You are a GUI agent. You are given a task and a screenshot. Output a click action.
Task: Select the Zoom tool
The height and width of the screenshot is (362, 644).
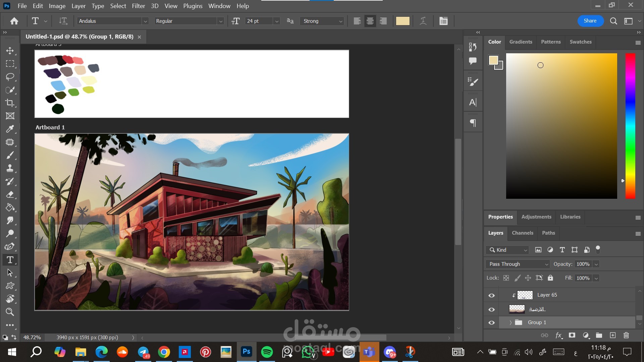[10, 312]
